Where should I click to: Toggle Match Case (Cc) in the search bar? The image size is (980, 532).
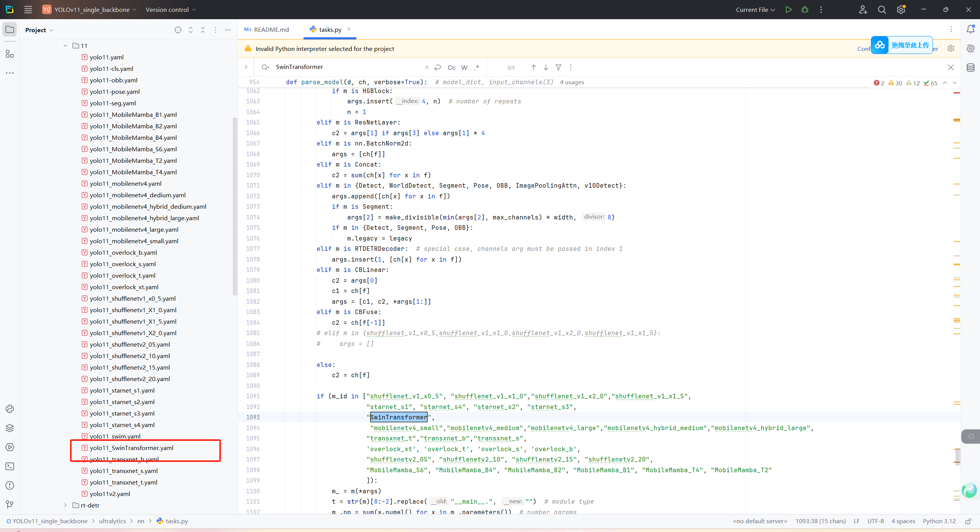(x=451, y=67)
